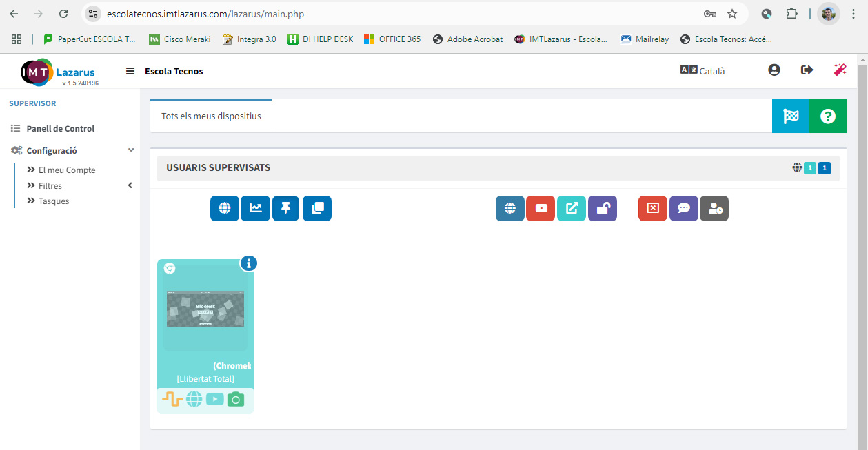Click the grey user-with-clock button
The height and width of the screenshot is (450, 868).
(714, 208)
